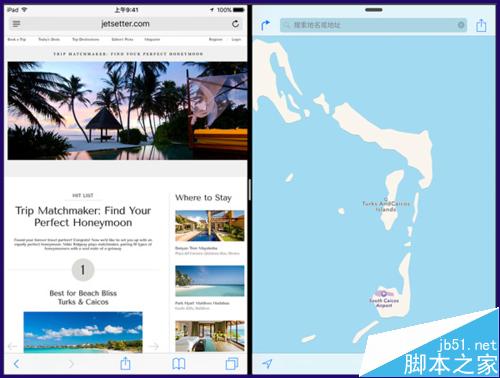
Task: Open Turks & Caicos beach photo
Action: click(83, 332)
